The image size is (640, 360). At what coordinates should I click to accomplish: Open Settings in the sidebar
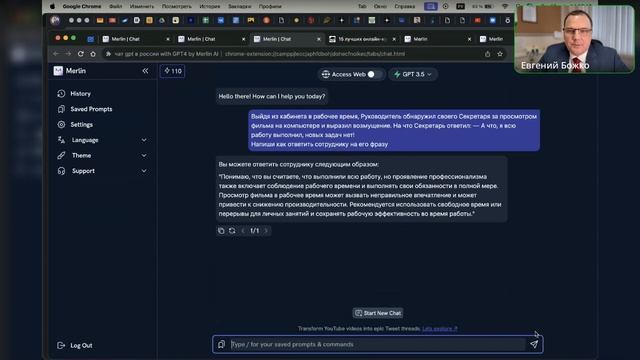(81, 125)
